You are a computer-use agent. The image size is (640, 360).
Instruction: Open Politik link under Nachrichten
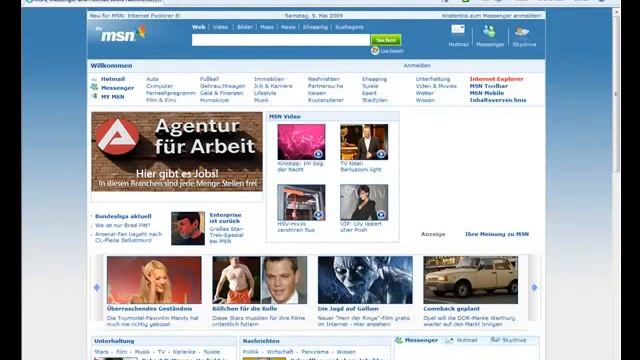point(251,352)
